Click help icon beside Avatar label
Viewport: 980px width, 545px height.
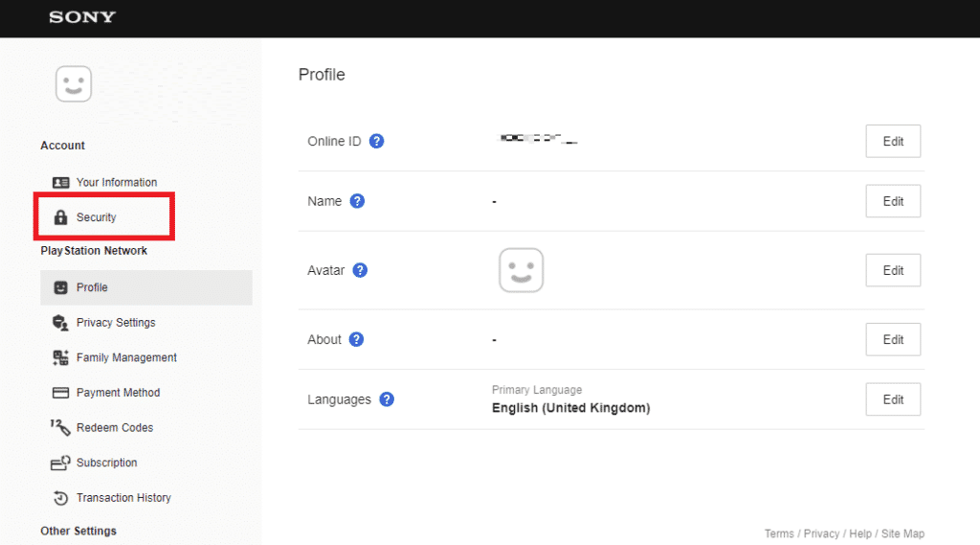pyautogui.click(x=360, y=270)
